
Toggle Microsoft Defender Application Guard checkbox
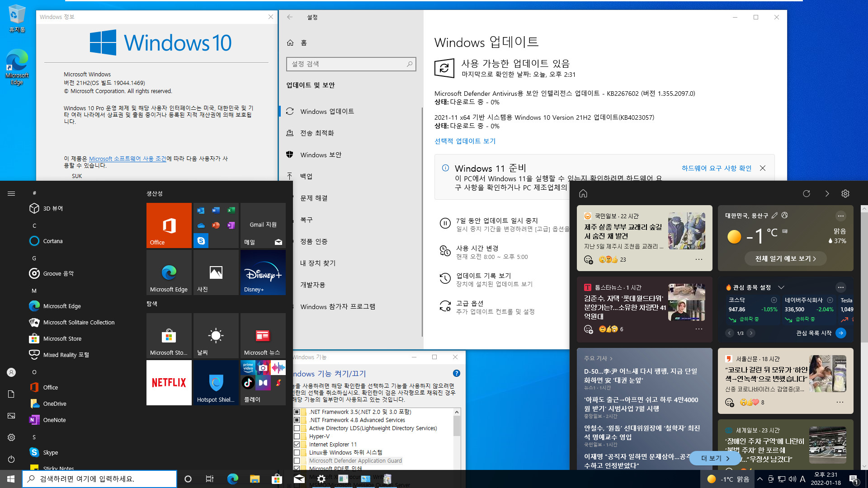point(297,461)
